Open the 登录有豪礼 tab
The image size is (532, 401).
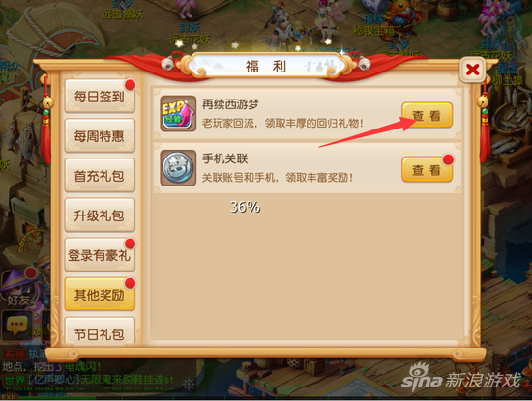100,255
